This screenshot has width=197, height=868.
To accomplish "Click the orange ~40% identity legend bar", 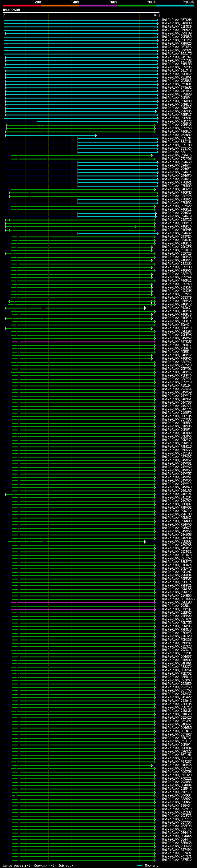I will (60, 6).
